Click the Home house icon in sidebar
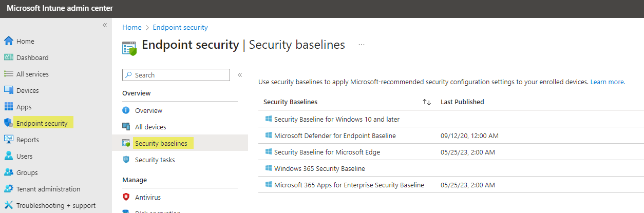 (8, 41)
